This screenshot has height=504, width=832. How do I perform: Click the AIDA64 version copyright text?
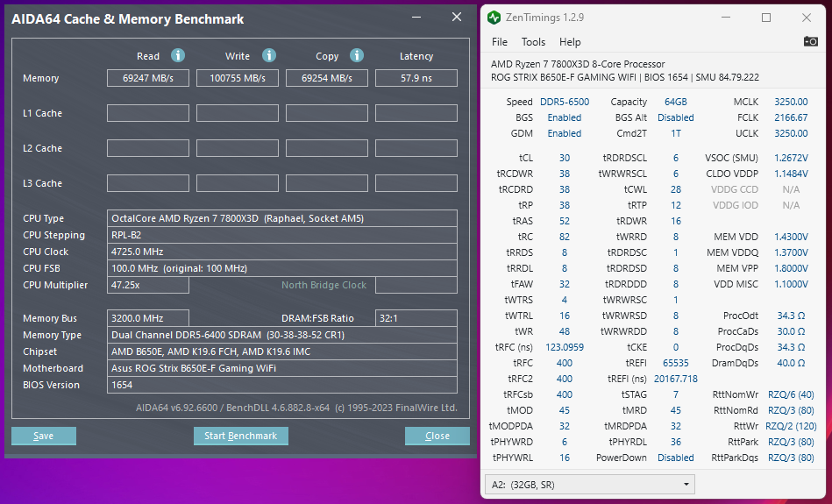(296, 408)
